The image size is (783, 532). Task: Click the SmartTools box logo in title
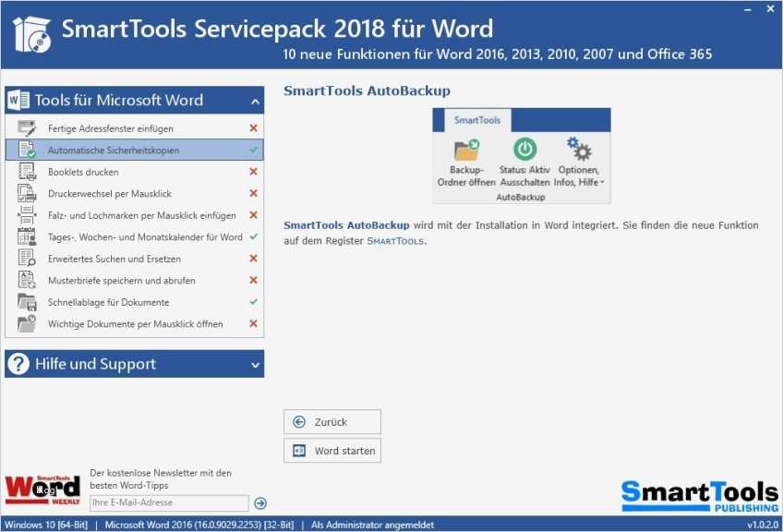point(32,34)
